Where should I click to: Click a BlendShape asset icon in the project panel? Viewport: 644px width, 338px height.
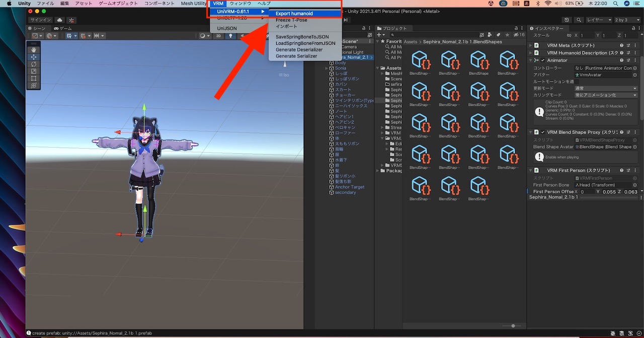click(x=420, y=59)
